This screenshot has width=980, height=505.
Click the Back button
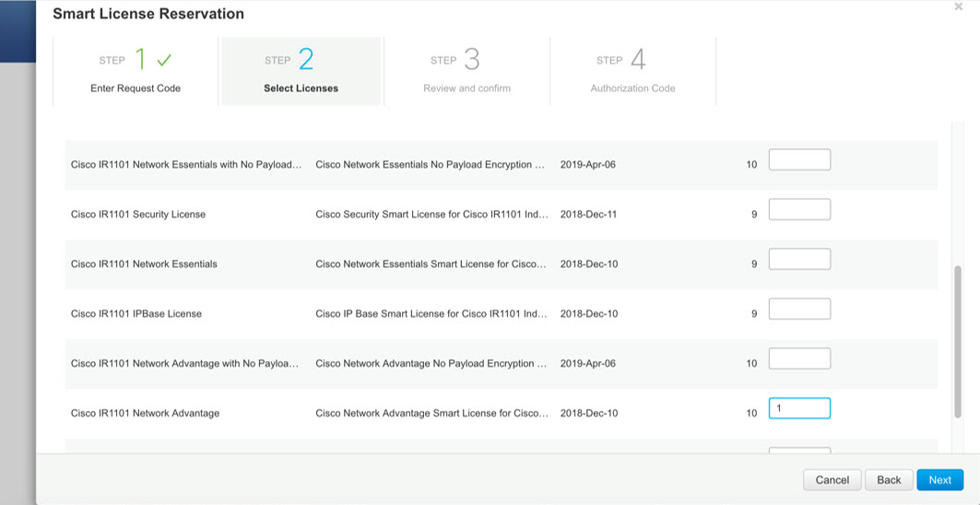tap(889, 480)
